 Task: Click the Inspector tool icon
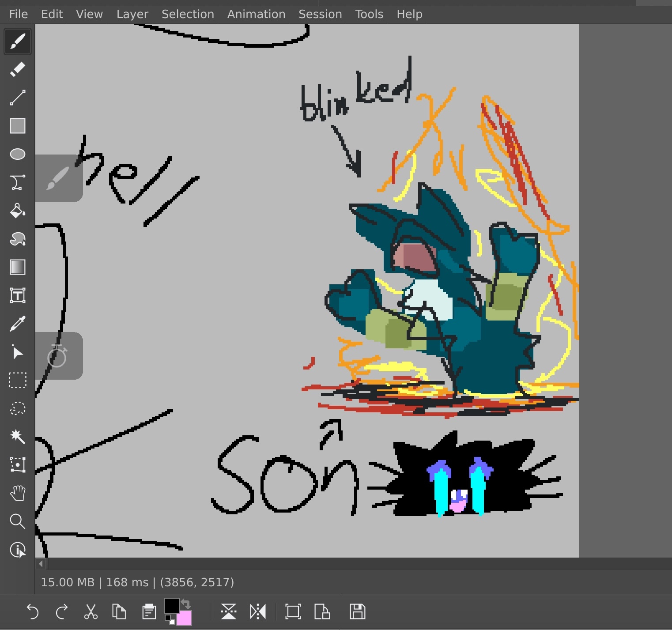18,550
